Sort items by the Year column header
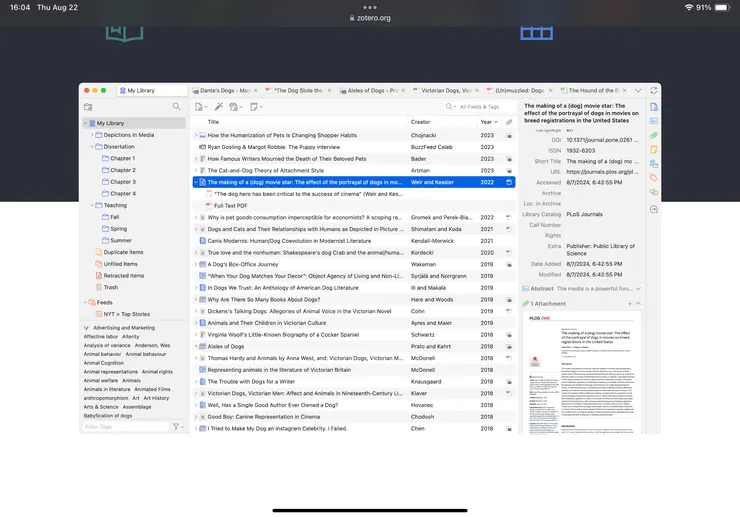This screenshot has height=517, width=740. [x=486, y=122]
